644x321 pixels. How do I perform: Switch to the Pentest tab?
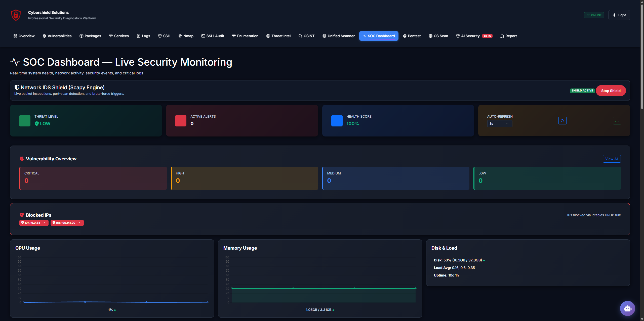click(412, 36)
